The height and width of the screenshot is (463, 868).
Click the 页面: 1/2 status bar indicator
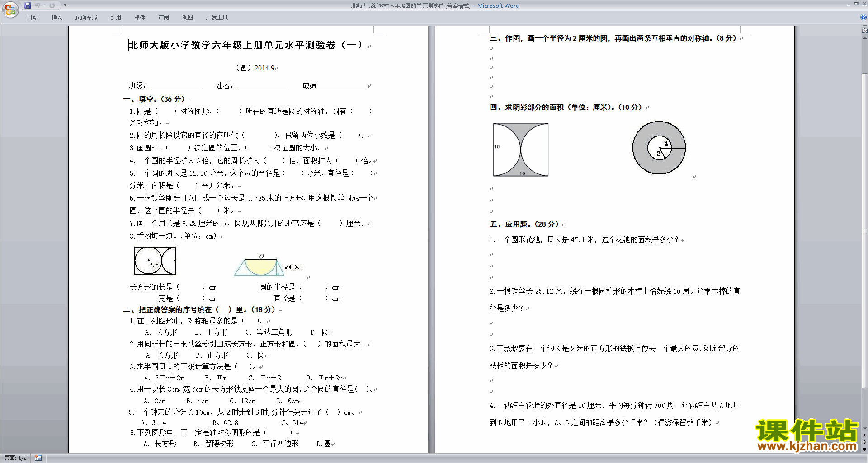(x=15, y=458)
